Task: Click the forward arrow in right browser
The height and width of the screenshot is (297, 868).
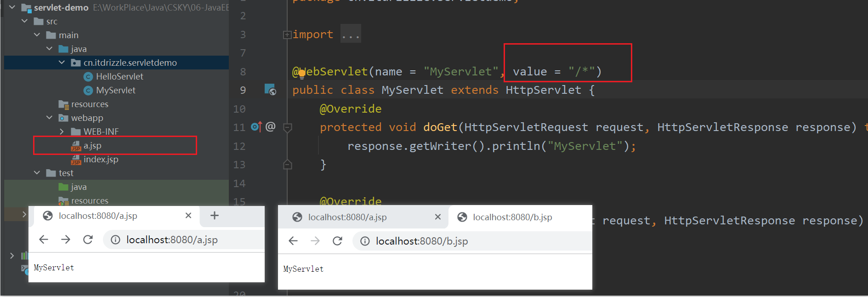Action: (315, 241)
